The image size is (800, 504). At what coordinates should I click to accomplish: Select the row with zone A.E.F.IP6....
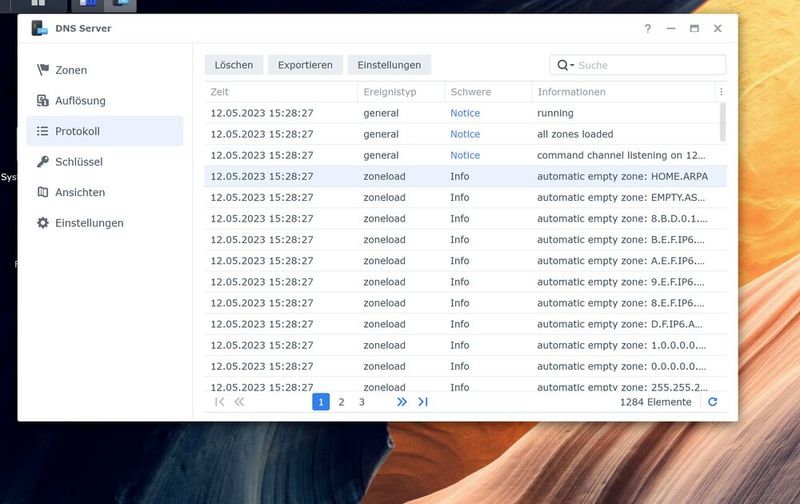pos(465,261)
